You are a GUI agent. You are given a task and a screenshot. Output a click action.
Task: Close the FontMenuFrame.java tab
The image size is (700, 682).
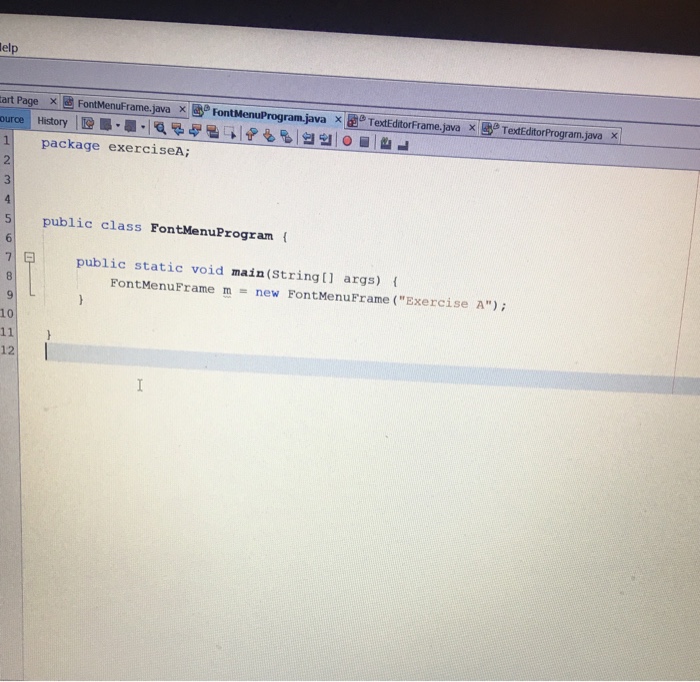click(x=182, y=109)
